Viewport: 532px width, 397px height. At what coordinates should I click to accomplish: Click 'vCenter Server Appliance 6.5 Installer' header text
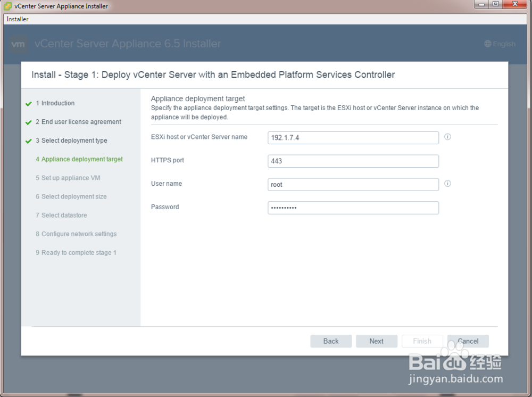(128, 44)
